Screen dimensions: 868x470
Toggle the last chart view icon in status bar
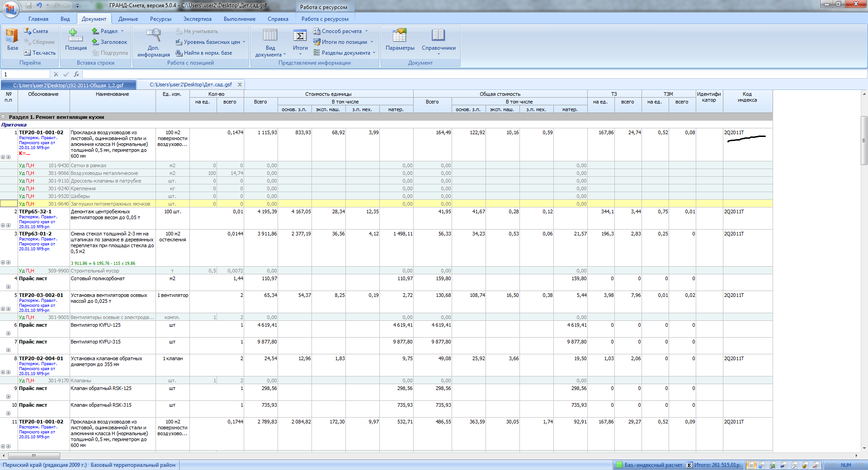[816, 465]
